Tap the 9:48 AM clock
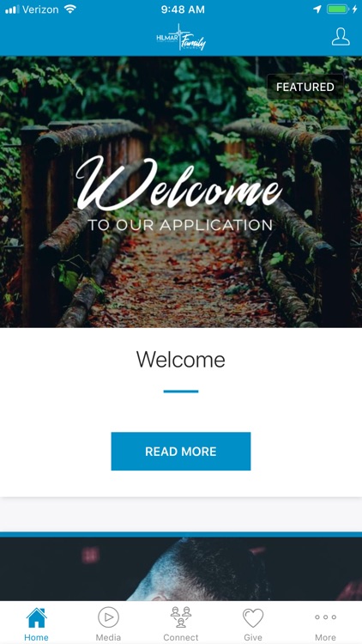The width and height of the screenshot is (362, 644). (183, 9)
